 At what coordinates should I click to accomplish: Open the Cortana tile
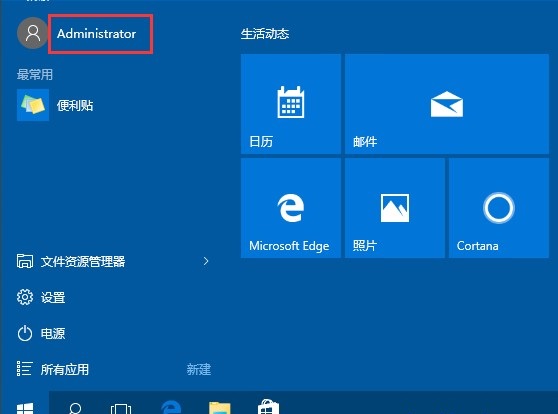[x=499, y=208]
